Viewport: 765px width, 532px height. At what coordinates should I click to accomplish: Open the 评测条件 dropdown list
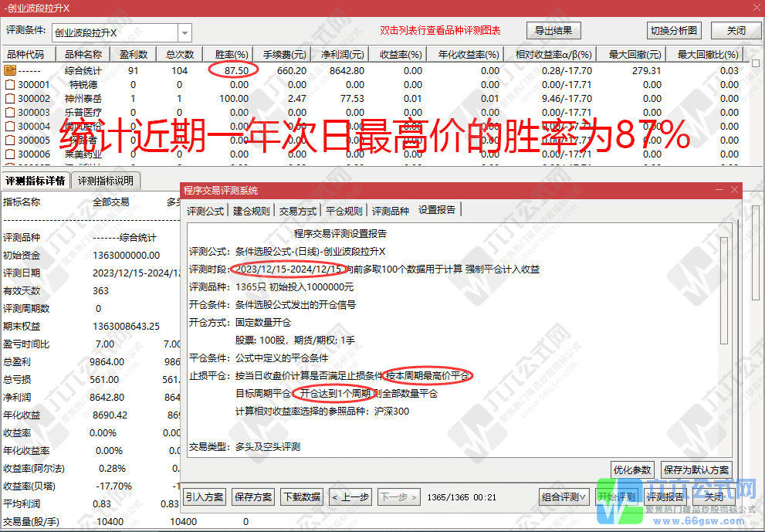click(183, 32)
